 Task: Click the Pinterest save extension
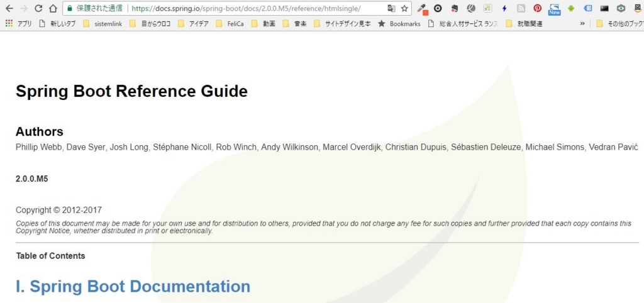point(537,8)
